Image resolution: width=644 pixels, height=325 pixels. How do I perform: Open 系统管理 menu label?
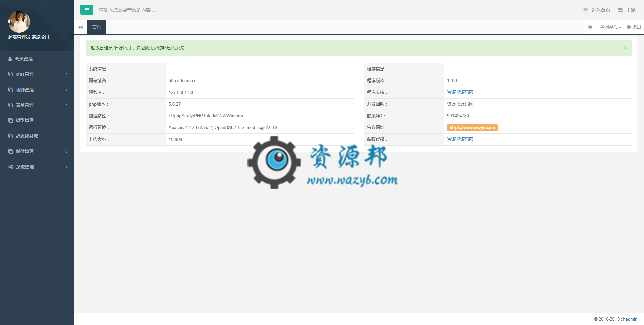(x=25, y=167)
